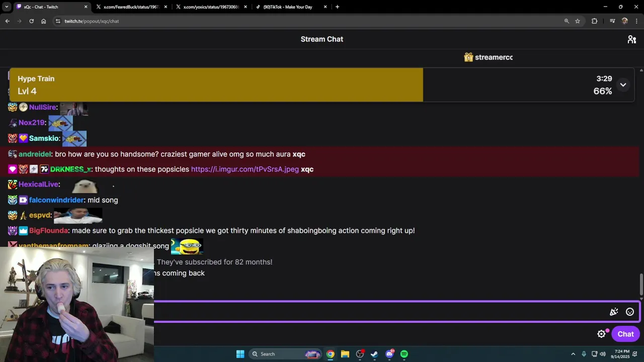Open the Chrome three-dot menu

click(x=637, y=21)
